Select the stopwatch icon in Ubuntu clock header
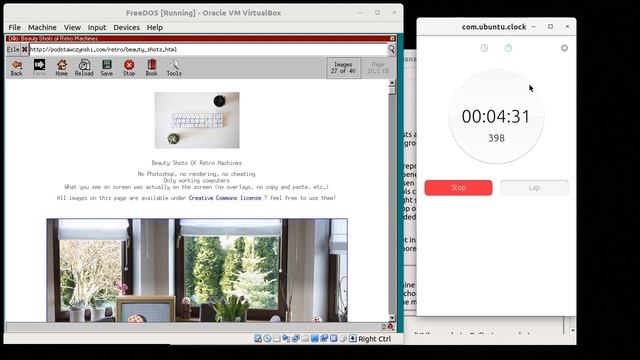Viewport: 640px width, 360px height. tap(508, 48)
